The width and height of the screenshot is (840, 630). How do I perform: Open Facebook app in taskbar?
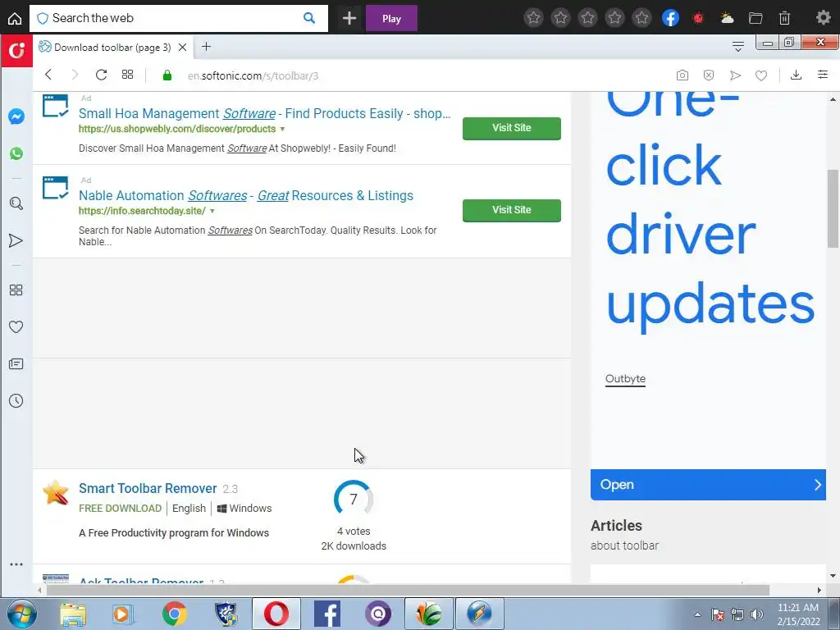[326, 614]
